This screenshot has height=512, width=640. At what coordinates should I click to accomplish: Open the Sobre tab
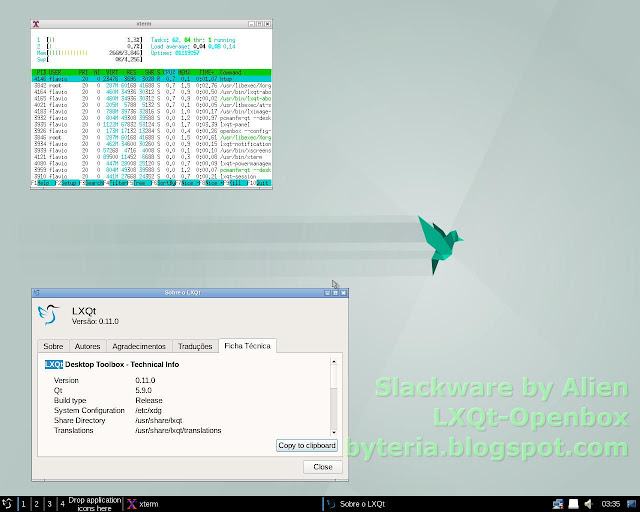[53, 346]
